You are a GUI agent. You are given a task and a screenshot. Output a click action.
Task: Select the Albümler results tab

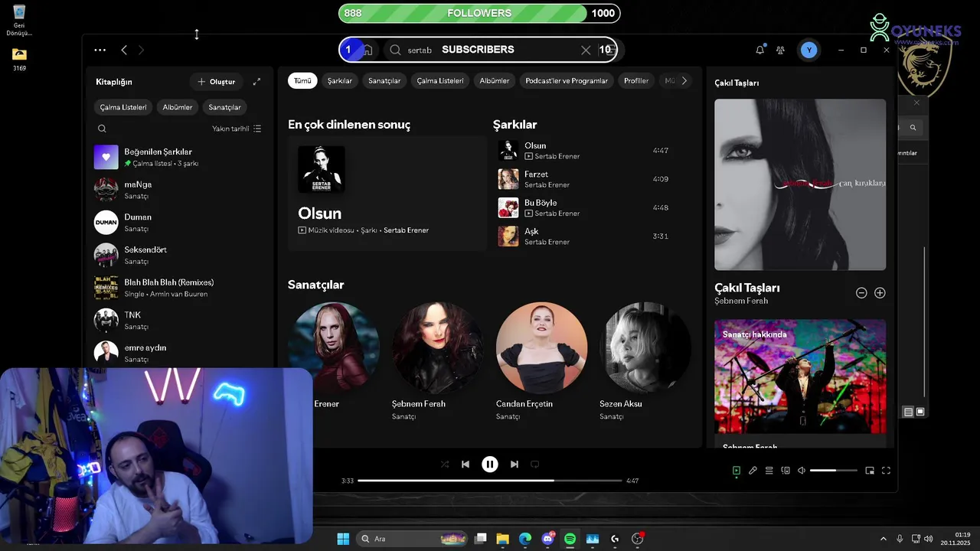[495, 80]
